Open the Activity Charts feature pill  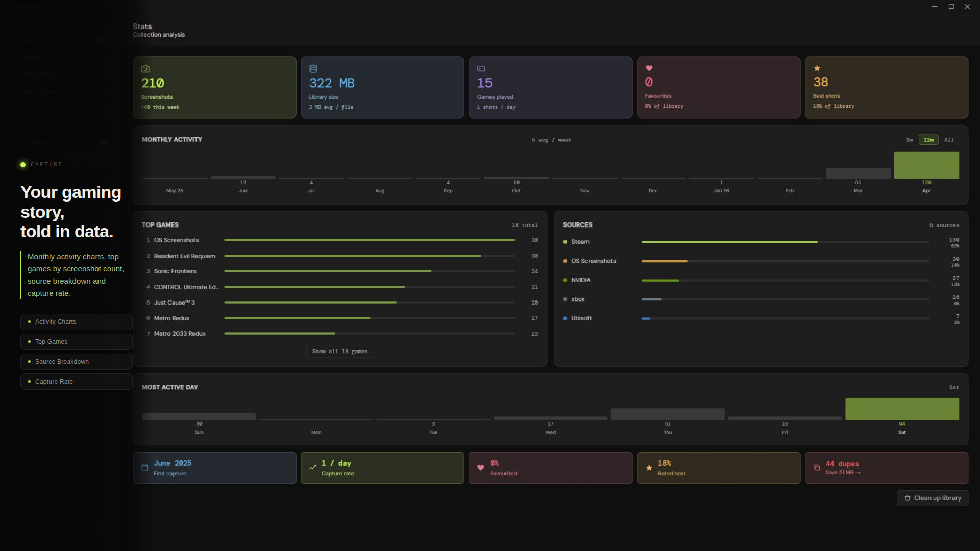click(77, 322)
